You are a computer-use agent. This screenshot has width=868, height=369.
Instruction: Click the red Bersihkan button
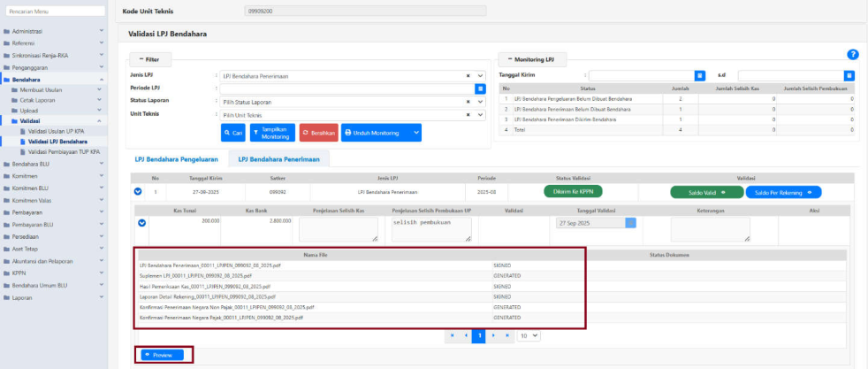coord(318,133)
